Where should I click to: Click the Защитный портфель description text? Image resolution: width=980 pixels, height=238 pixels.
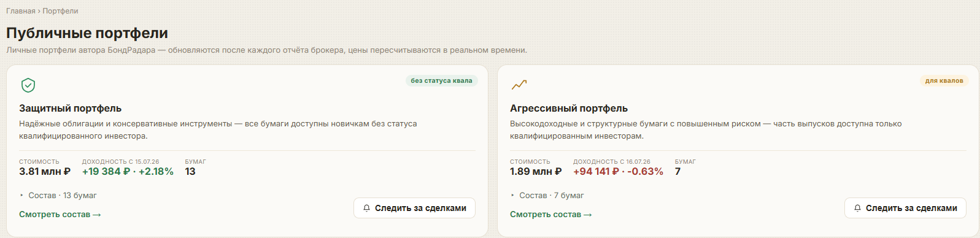218,130
